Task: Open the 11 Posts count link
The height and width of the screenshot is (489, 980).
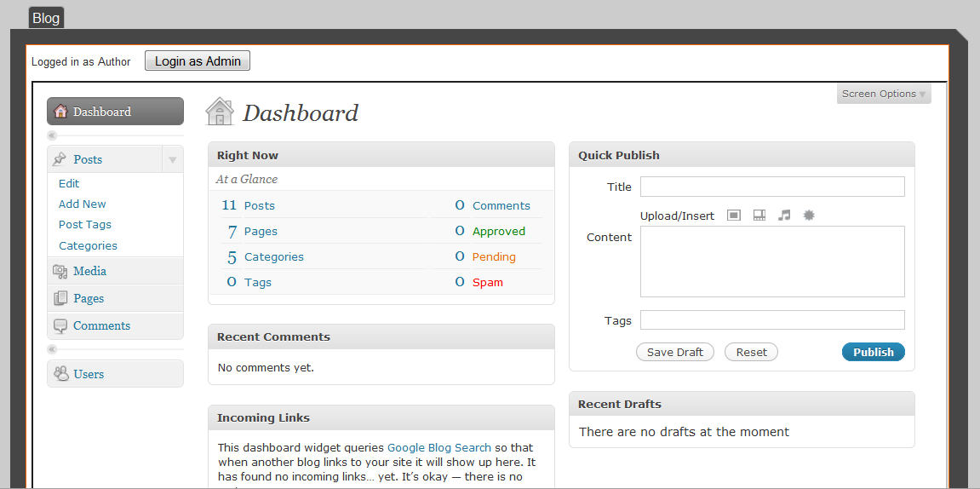Action: 248,205
